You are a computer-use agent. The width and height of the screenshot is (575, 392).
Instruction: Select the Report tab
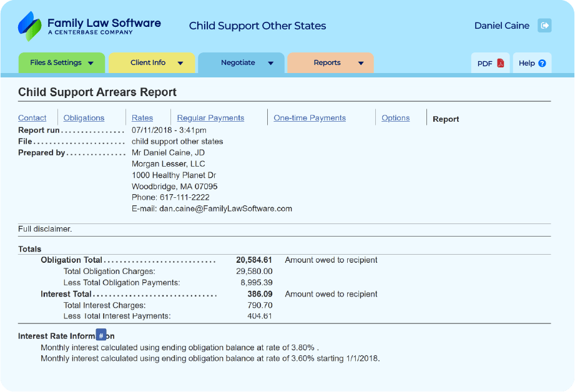pos(446,119)
